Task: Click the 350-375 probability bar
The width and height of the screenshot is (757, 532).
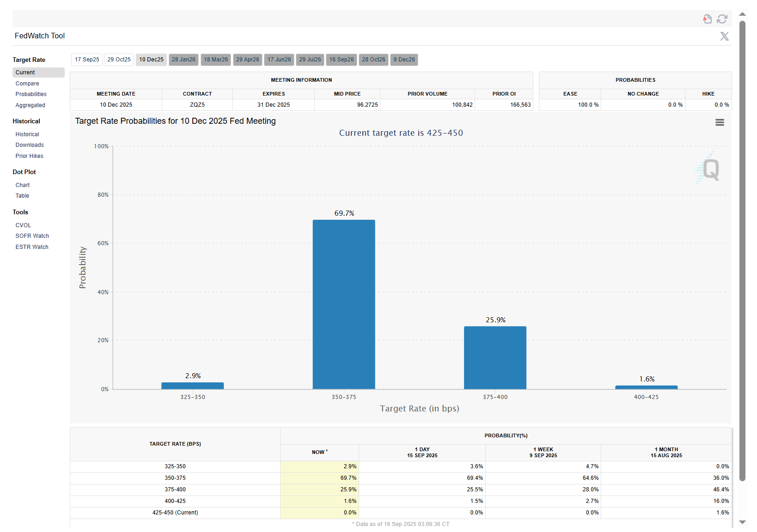Action: coord(344,304)
